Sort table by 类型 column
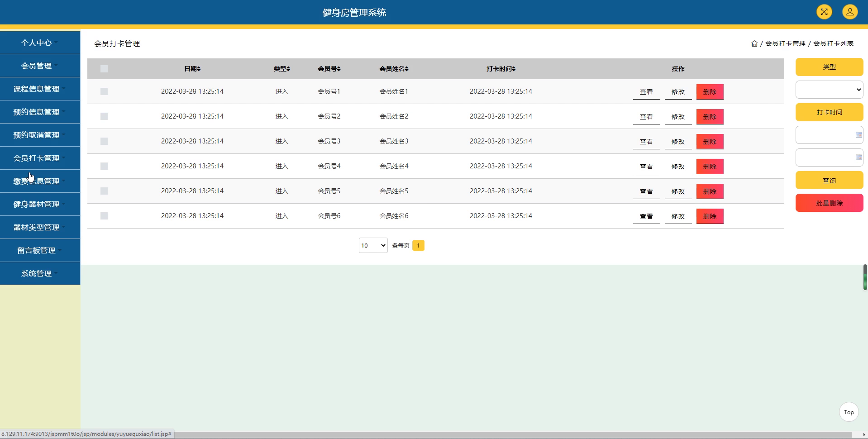The image size is (868, 439). [282, 69]
